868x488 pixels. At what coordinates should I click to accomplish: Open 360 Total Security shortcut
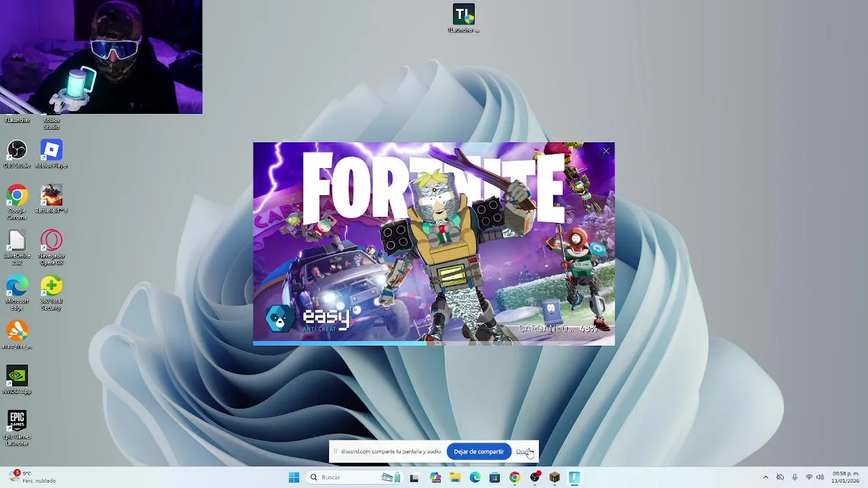click(52, 293)
